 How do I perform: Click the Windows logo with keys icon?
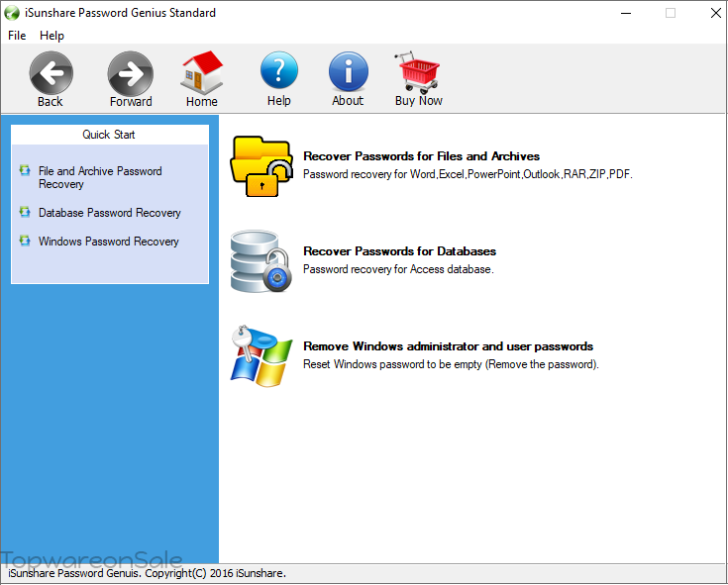click(261, 356)
